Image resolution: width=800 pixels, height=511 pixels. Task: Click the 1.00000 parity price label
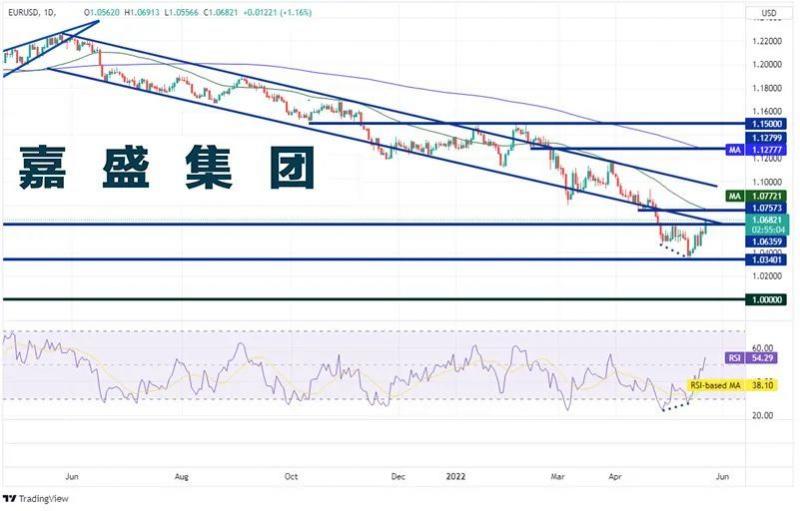(766, 299)
